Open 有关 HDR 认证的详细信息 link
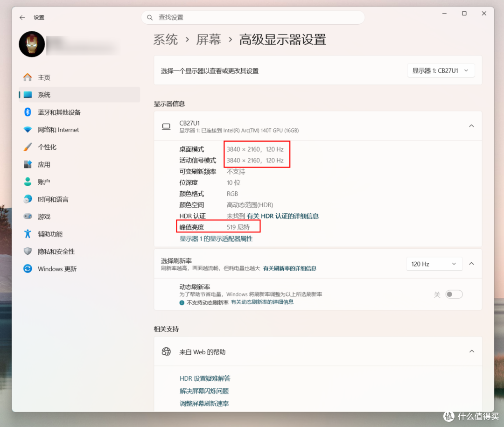The image size is (504, 427). point(283,216)
